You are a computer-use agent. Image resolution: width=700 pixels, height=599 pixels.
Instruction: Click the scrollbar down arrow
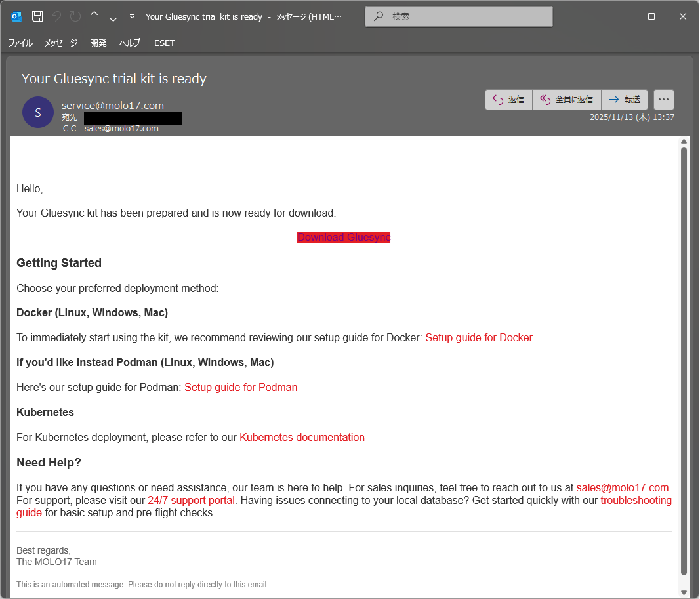(x=684, y=592)
